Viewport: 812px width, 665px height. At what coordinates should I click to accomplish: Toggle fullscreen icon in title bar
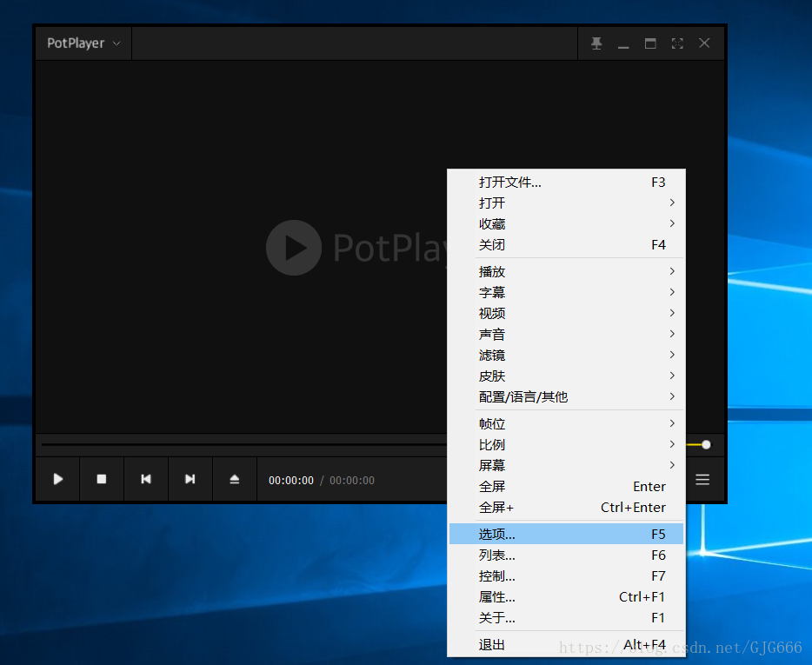677,43
